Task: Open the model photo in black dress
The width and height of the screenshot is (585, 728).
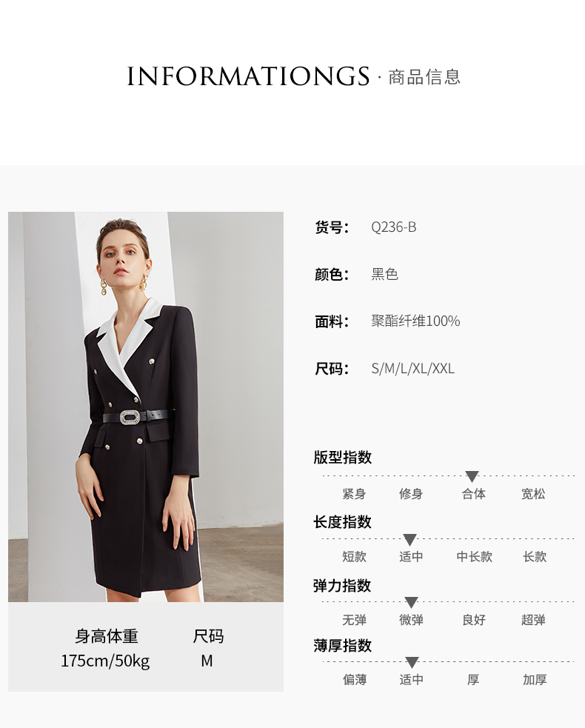Action: 146,407
